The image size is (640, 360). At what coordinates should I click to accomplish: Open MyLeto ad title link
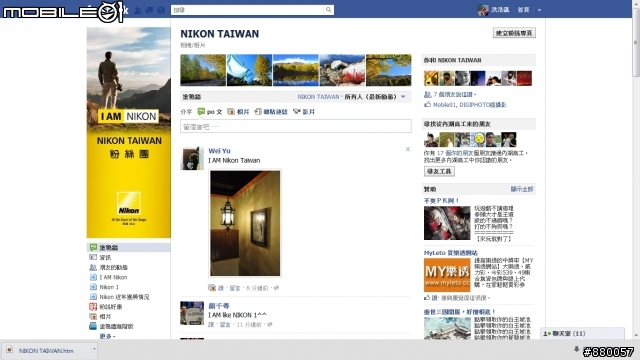[451, 253]
